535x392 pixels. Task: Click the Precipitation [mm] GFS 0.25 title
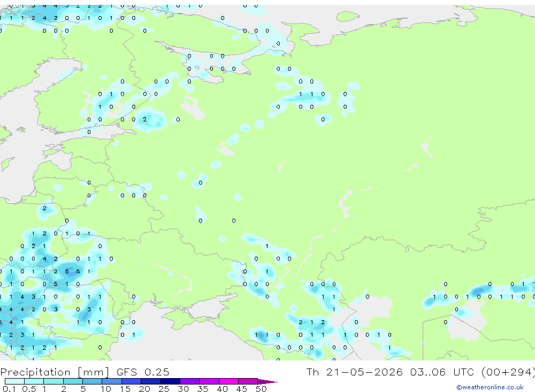85,372
